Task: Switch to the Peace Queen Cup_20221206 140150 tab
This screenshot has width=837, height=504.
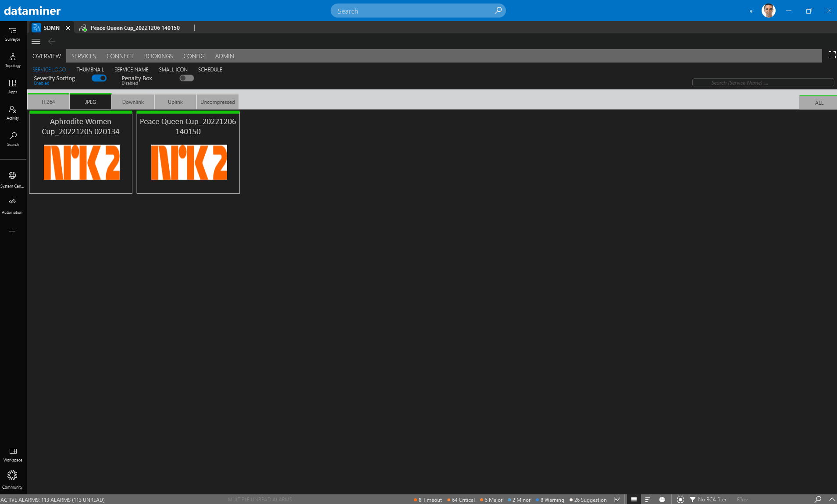Action: pyautogui.click(x=135, y=28)
